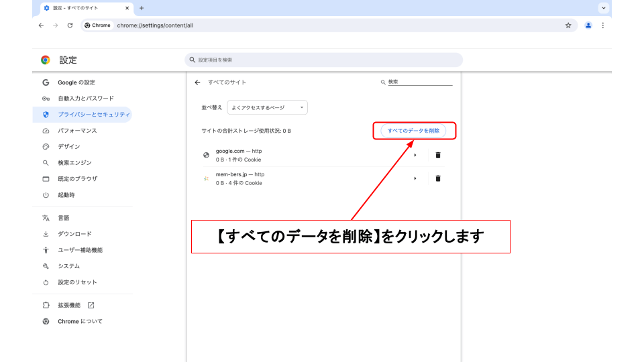The image size is (644, 362).
Task: Expand mem-bers.jp site details arrow
Action: (415, 178)
